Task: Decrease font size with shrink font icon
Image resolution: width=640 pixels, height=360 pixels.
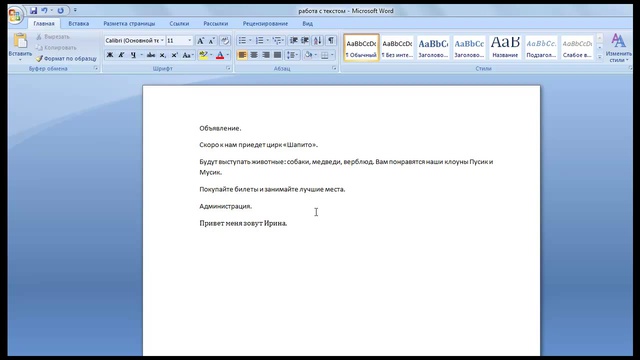Action: (x=211, y=41)
